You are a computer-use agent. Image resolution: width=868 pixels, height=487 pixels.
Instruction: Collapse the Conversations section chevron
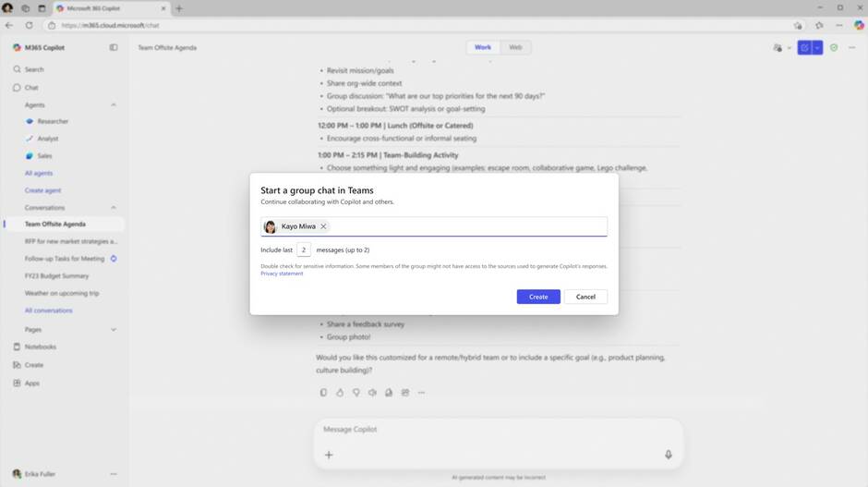114,208
